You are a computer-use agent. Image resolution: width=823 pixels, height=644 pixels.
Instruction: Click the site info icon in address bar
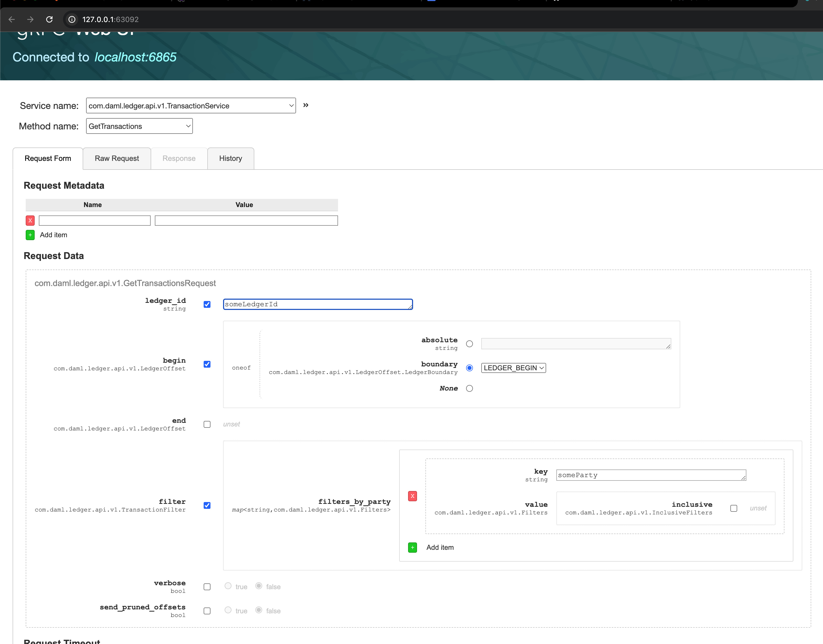[x=72, y=19]
